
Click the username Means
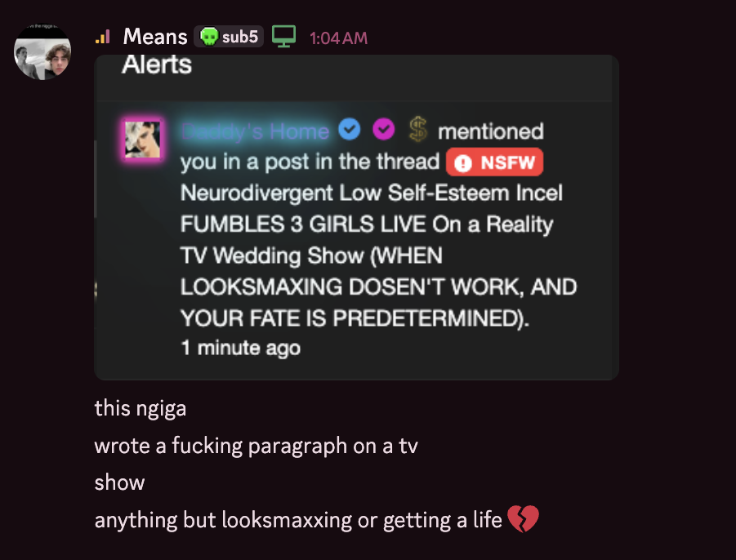pyautogui.click(x=155, y=37)
